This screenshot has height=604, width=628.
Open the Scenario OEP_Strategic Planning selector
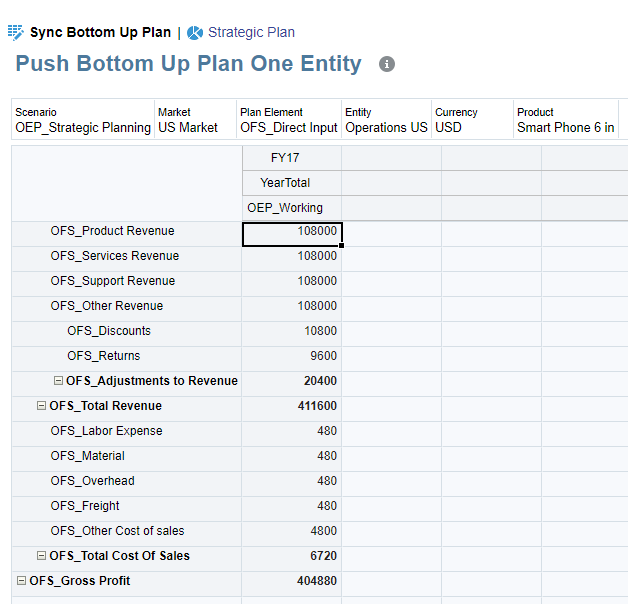click(83, 120)
